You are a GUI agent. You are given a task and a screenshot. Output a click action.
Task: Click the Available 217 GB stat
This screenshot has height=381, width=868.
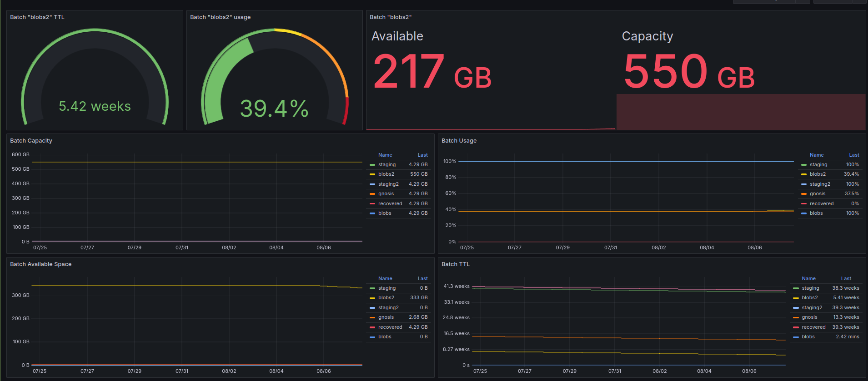(432, 72)
